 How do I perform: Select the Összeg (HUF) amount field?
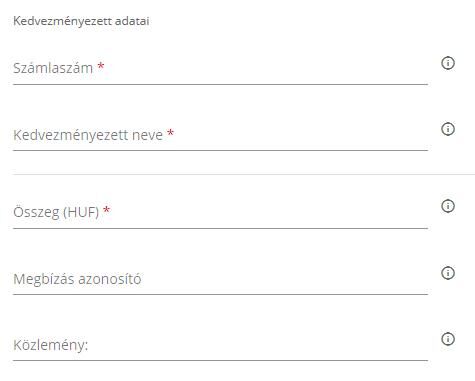click(x=220, y=212)
